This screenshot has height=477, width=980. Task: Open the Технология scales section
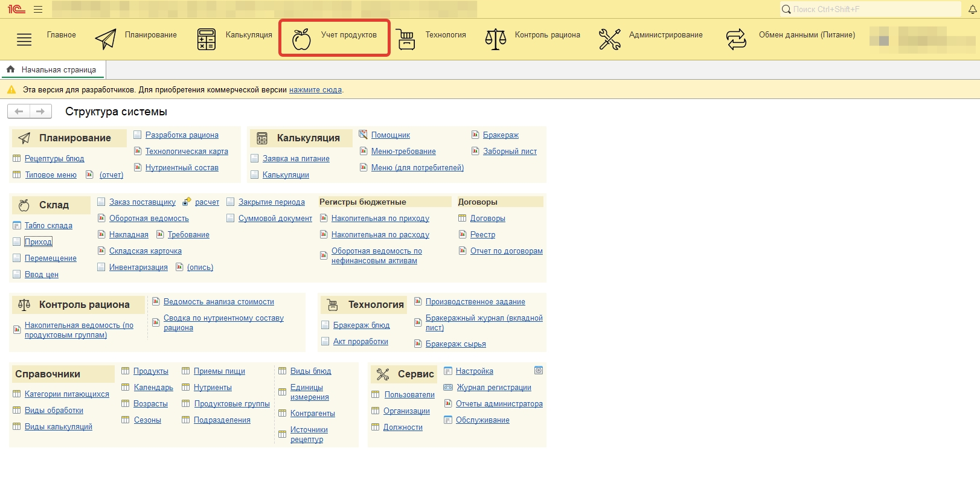tap(431, 39)
